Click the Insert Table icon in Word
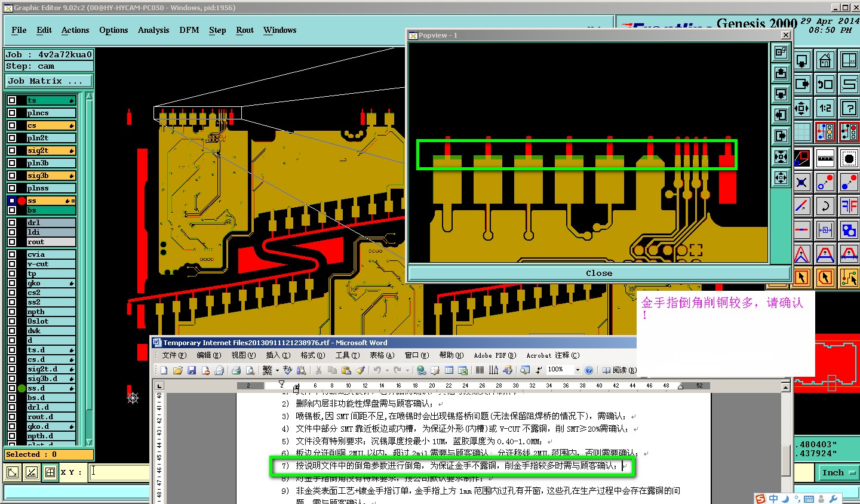This screenshot has height=504, width=860. point(449,370)
